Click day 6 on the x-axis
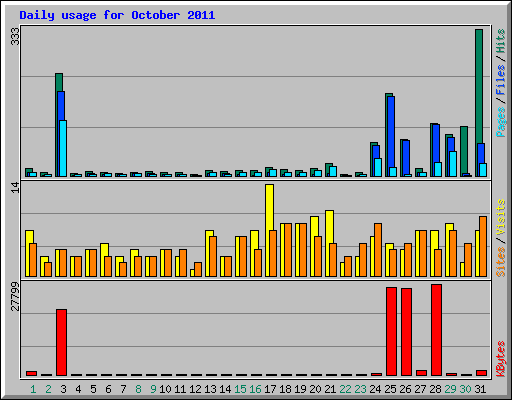The image size is (512, 400). click(x=108, y=389)
